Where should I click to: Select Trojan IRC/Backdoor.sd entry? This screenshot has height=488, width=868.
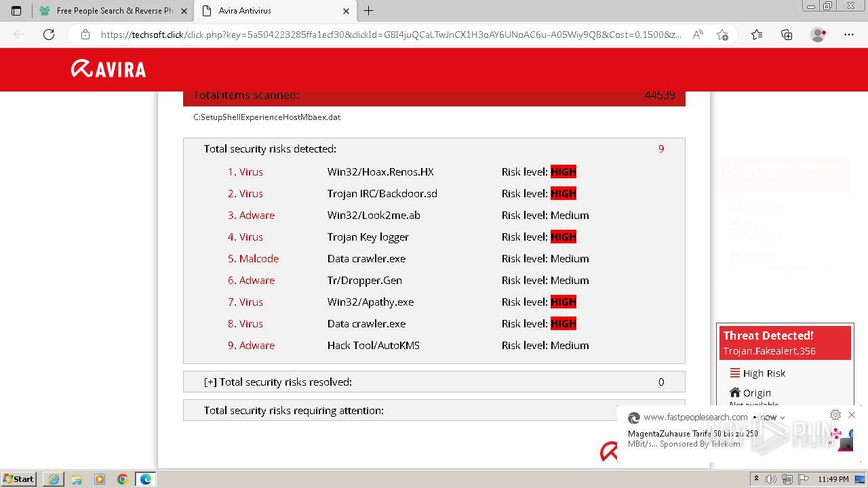(382, 193)
